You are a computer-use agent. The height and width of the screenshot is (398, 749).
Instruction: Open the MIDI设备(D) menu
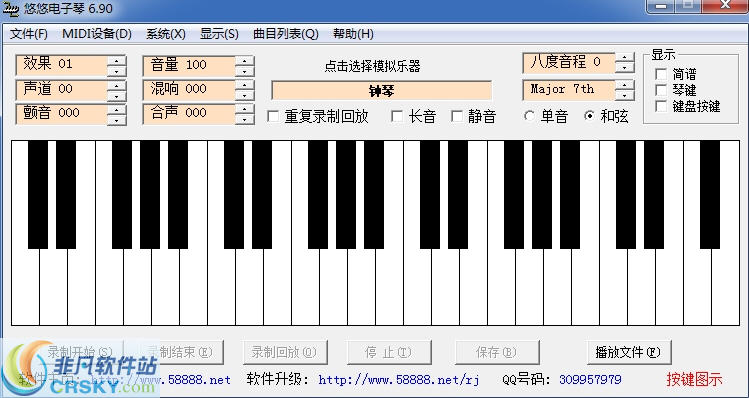tap(96, 34)
